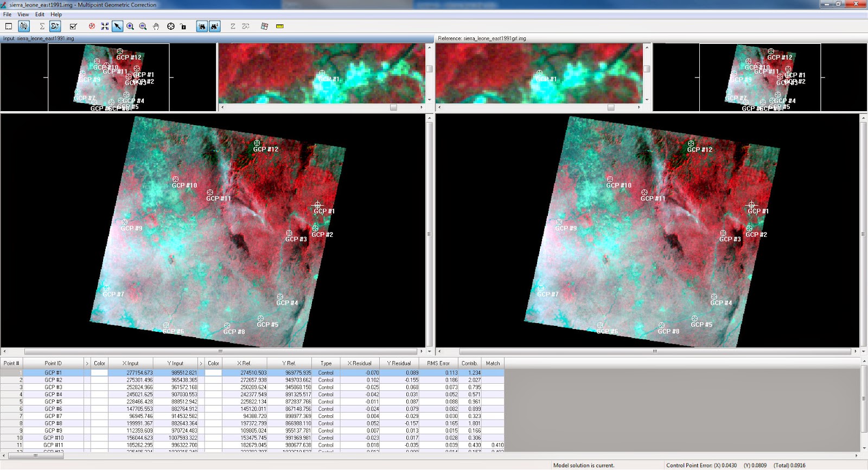
Task: Click the GCP #4 marker in the reference main view
Action: (x=714, y=297)
